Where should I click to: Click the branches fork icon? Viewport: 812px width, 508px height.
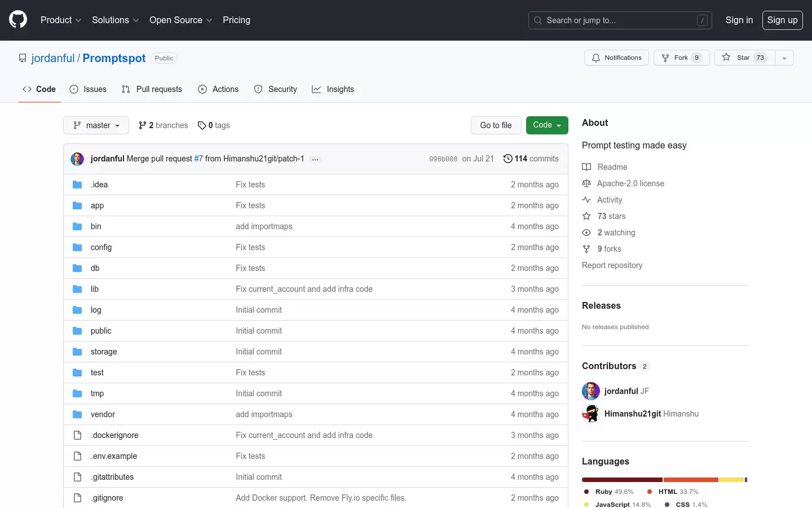[x=143, y=125]
